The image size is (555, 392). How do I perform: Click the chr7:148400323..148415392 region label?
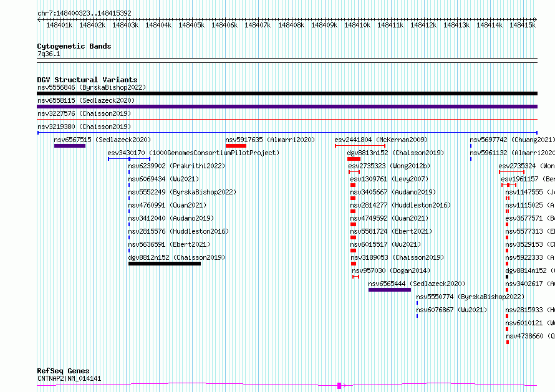point(84,13)
